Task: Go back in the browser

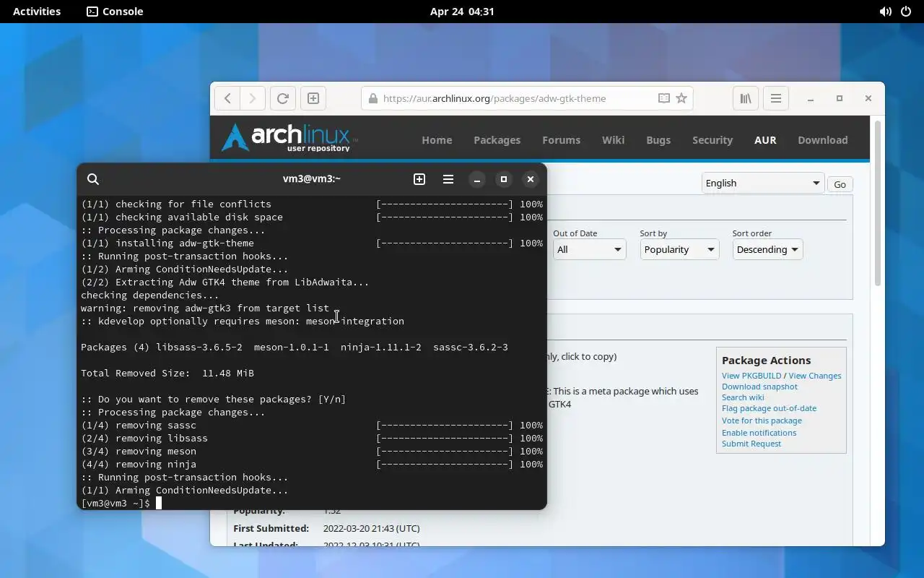Action: (x=227, y=98)
